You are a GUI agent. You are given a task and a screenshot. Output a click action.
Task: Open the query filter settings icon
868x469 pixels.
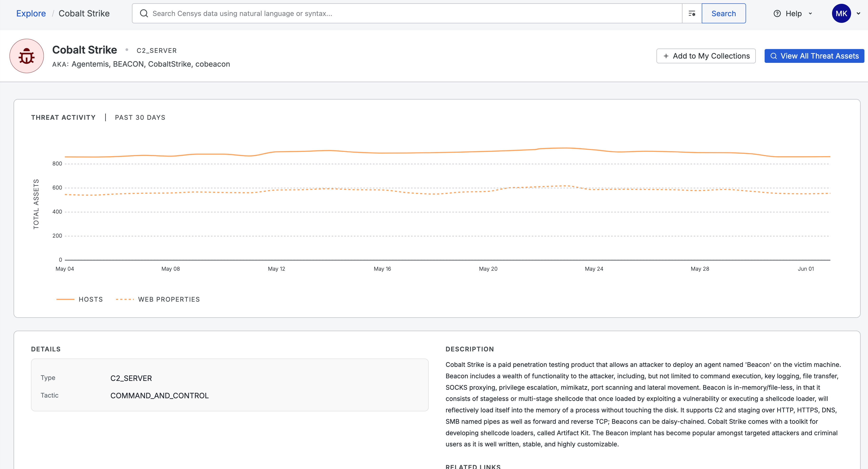coord(692,14)
